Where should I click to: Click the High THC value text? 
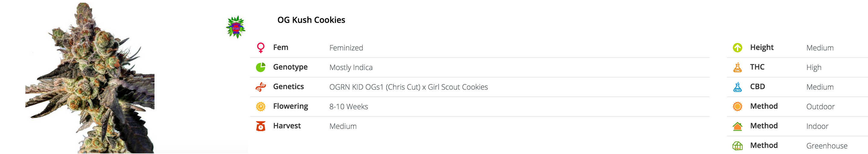point(813,68)
